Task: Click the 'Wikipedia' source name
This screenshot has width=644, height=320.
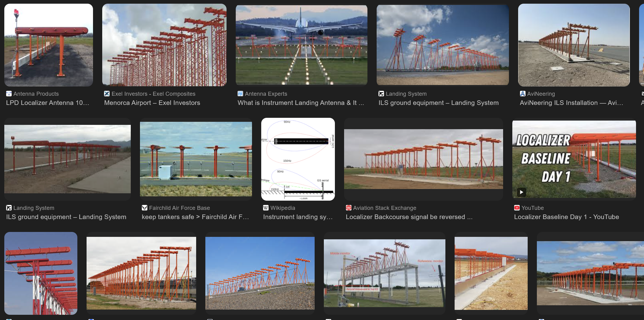Action: [283, 208]
